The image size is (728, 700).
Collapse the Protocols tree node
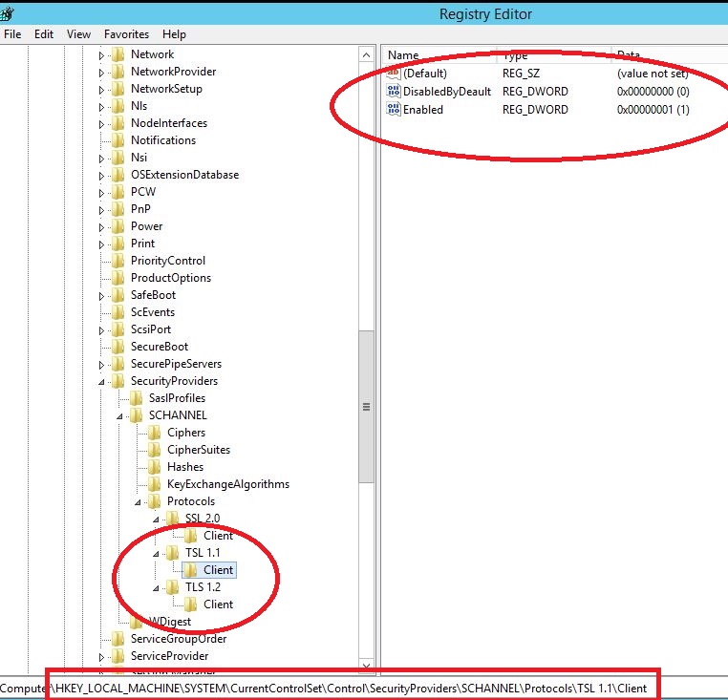point(139,502)
